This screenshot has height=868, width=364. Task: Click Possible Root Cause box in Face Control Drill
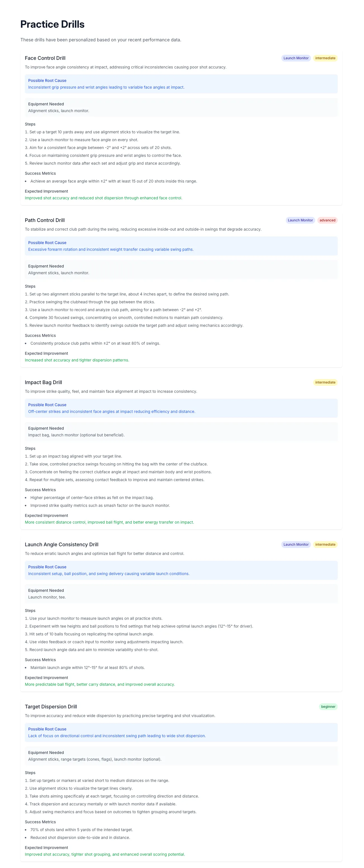pyautogui.click(x=181, y=84)
